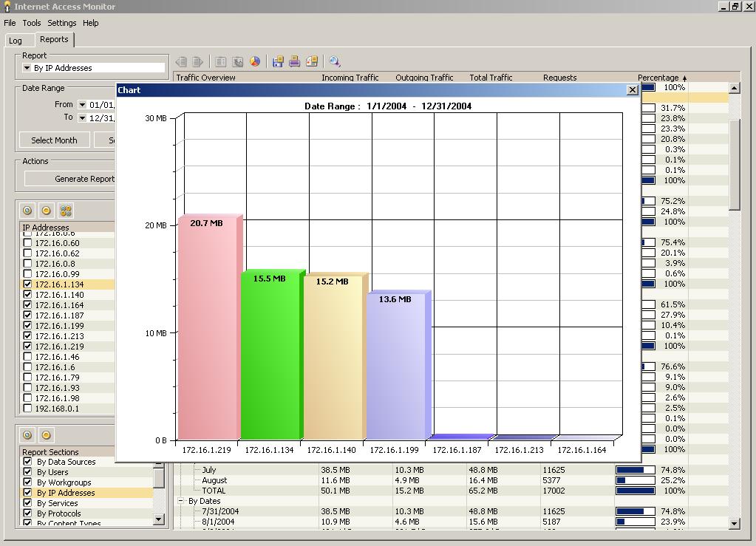Enable the 172.16.1.46 checkbox
756x546 pixels.
click(x=27, y=357)
